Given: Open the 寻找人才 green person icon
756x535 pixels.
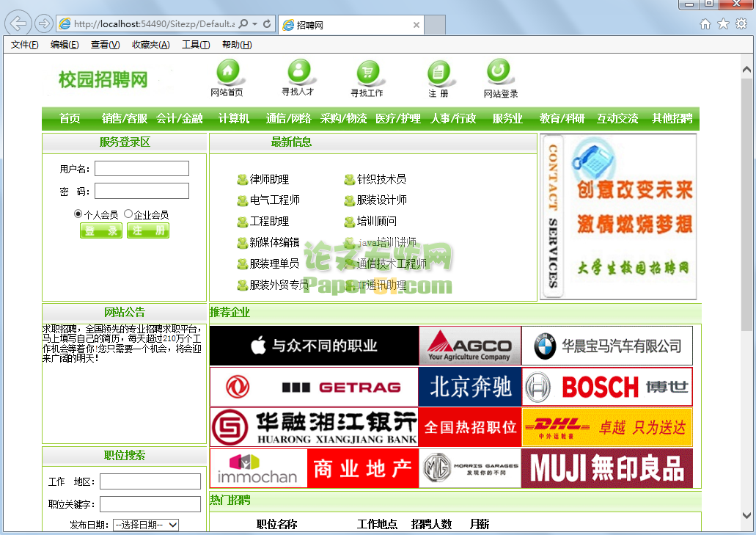Looking at the screenshot, I should 299,71.
